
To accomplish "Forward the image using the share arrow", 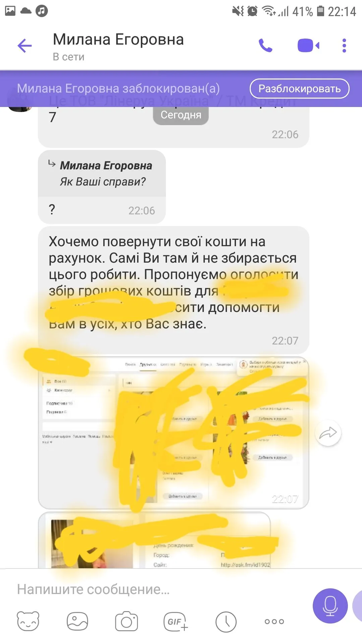I will click(328, 433).
